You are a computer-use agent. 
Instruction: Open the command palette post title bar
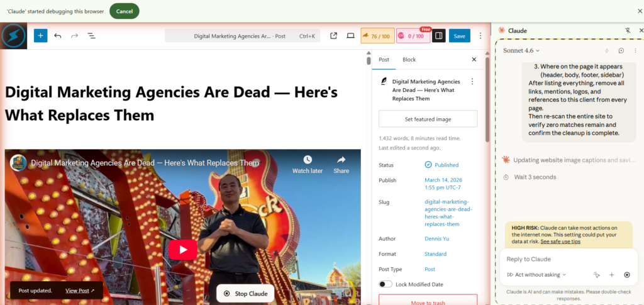(242, 36)
